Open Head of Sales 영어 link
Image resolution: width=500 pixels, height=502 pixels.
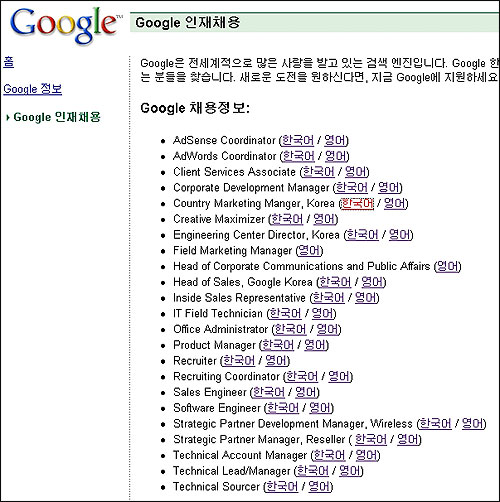click(x=372, y=282)
